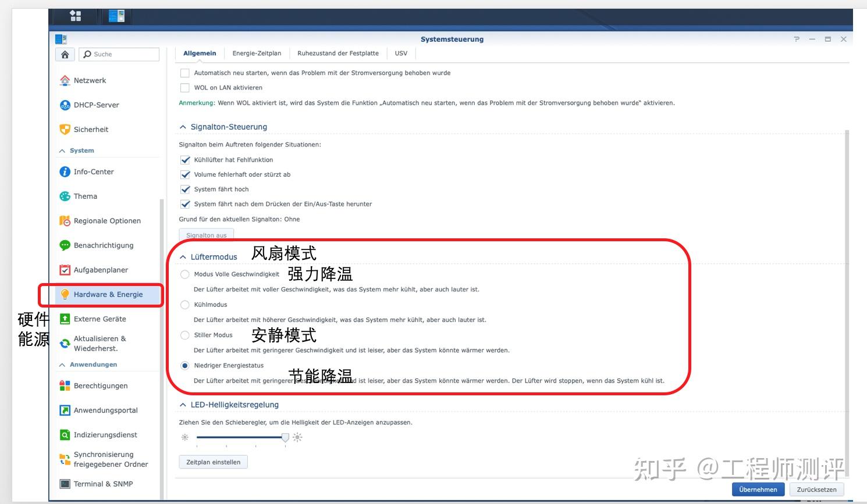The width and height of the screenshot is (867, 504).
Task: Select the Kühlmodus fan mode
Action: (185, 305)
